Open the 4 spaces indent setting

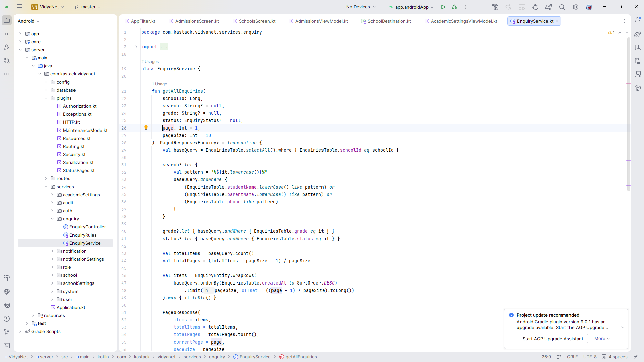615,357
